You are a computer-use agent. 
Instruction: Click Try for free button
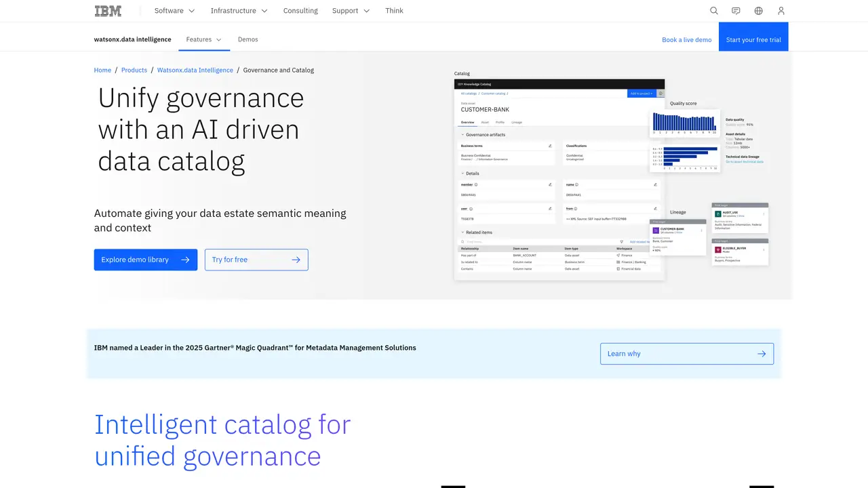click(256, 260)
